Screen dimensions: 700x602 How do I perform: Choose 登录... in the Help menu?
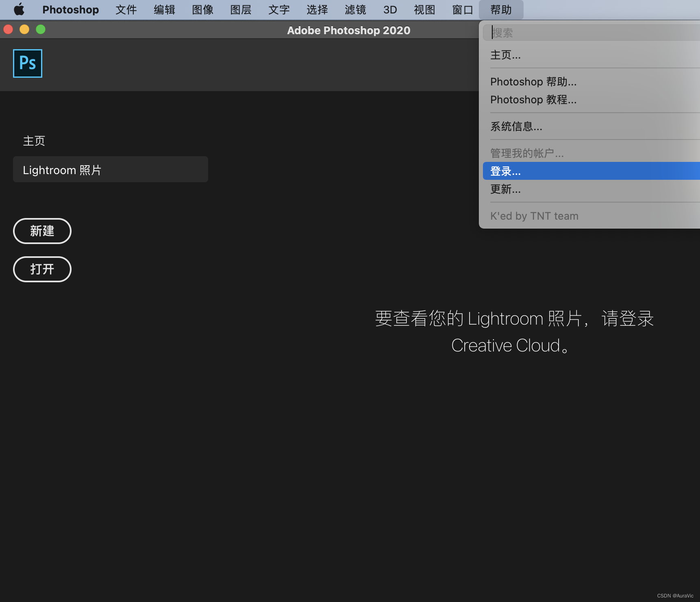(x=591, y=171)
